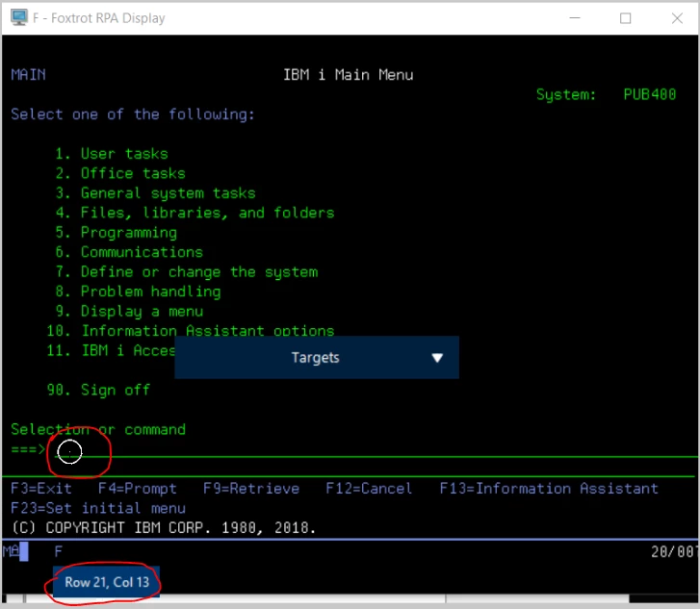Image resolution: width=700 pixels, height=609 pixels.
Task: Select menu option 5. Programming
Action: (x=117, y=233)
